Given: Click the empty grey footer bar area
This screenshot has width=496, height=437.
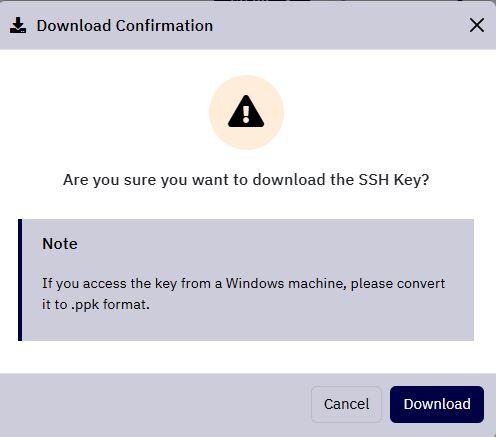Looking at the screenshot, I should [153, 405].
